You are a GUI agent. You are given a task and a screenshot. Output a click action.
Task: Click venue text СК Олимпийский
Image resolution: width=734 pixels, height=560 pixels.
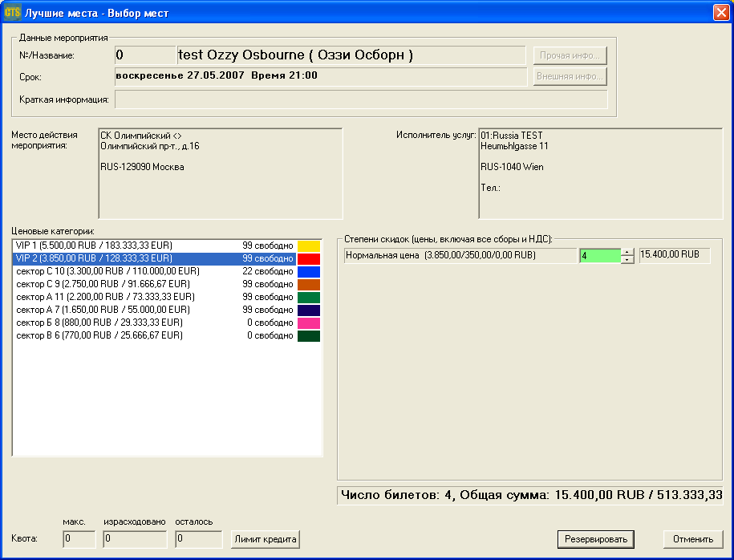(141, 136)
